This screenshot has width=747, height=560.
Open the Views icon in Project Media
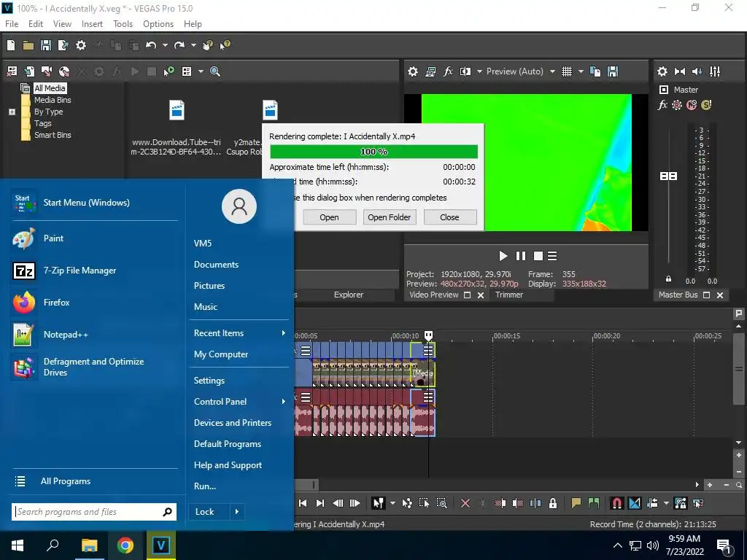187,71
